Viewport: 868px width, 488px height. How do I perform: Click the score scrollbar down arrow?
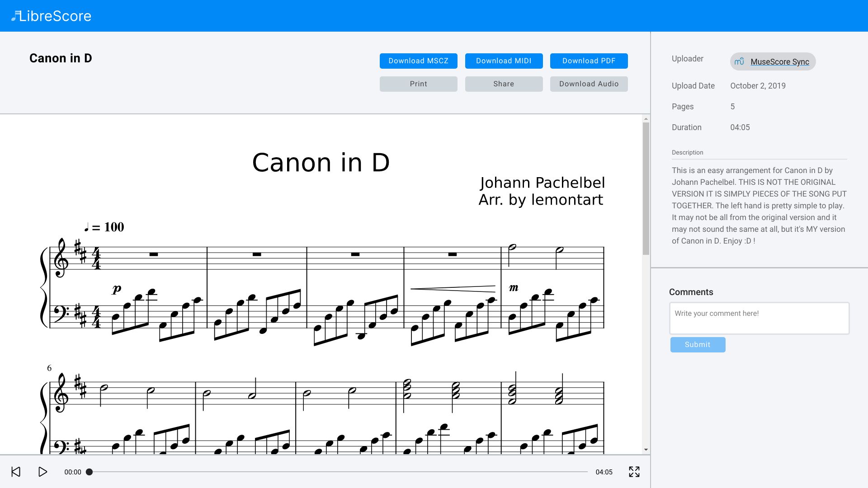tap(646, 450)
